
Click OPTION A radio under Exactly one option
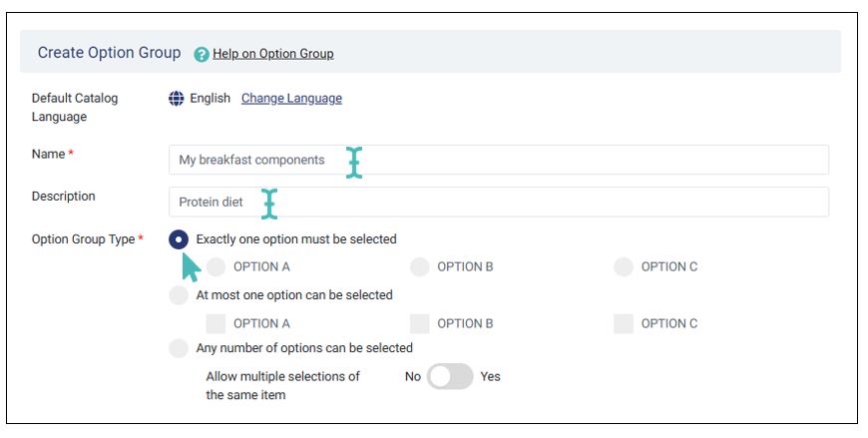(217, 267)
